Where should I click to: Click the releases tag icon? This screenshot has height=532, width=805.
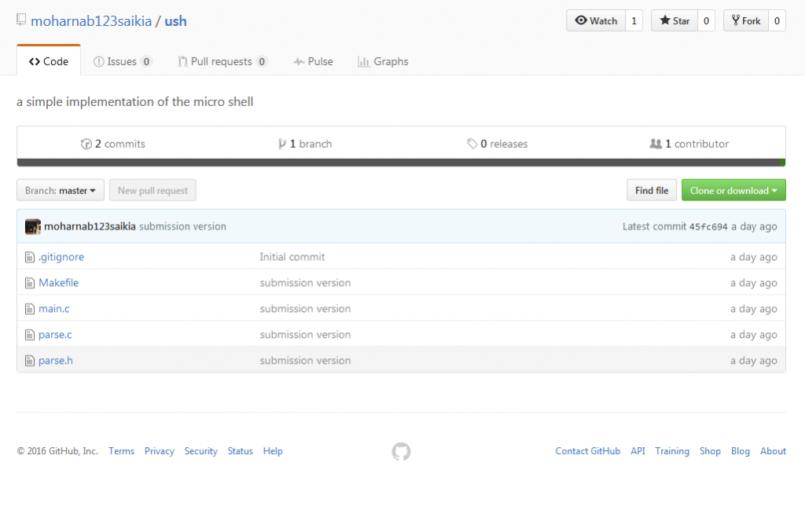tap(472, 144)
